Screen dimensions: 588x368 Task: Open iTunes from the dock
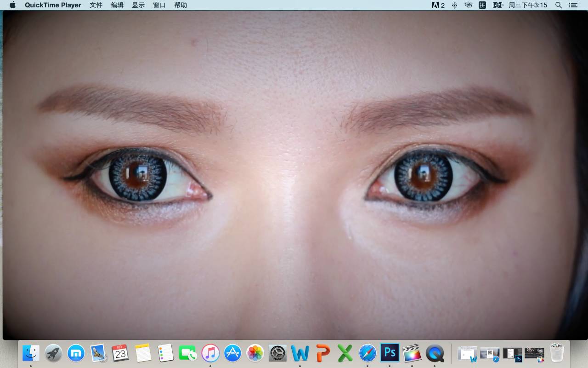tap(210, 353)
